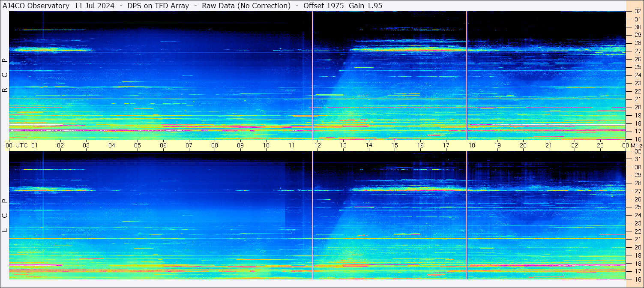Image resolution: width=644 pixels, height=288 pixels.
Task: Click the 20 MHz label in RCP panel
Action: pos(637,107)
